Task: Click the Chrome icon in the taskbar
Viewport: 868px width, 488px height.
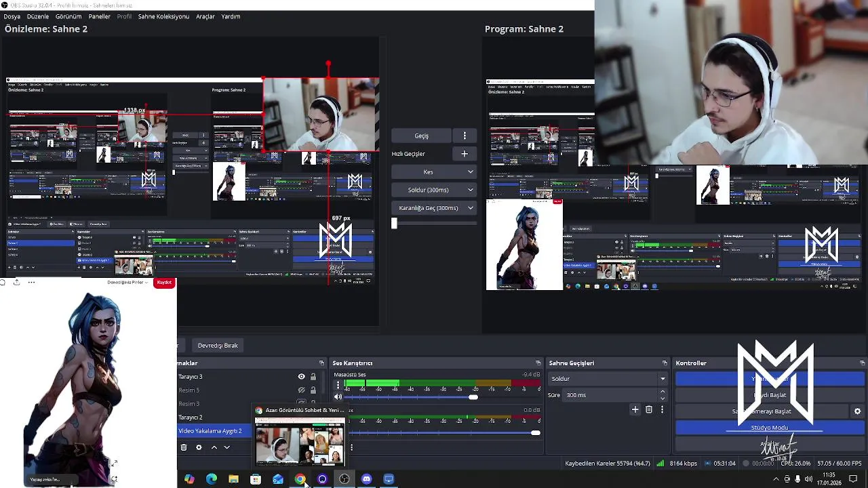Action: pyautogui.click(x=300, y=479)
